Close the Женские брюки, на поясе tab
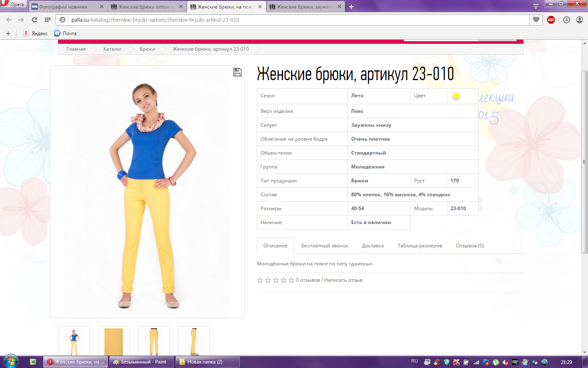 coord(260,7)
